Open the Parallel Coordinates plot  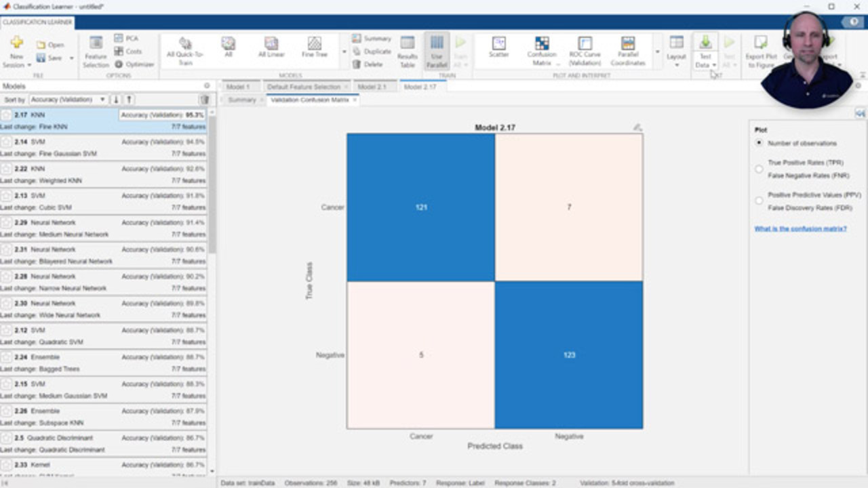(x=628, y=50)
